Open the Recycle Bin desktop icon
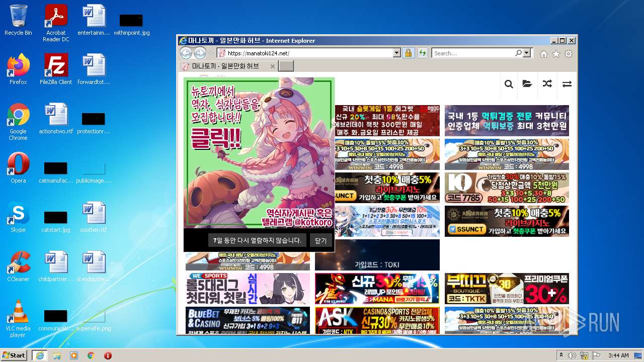This screenshot has width=644, height=362. [x=18, y=21]
